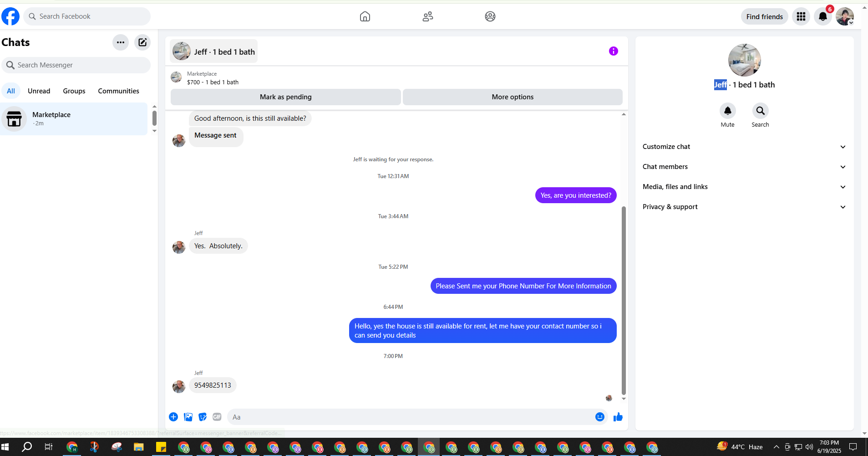Open File Explorer from the taskbar
The width and height of the screenshot is (868, 456).
pyautogui.click(x=139, y=447)
